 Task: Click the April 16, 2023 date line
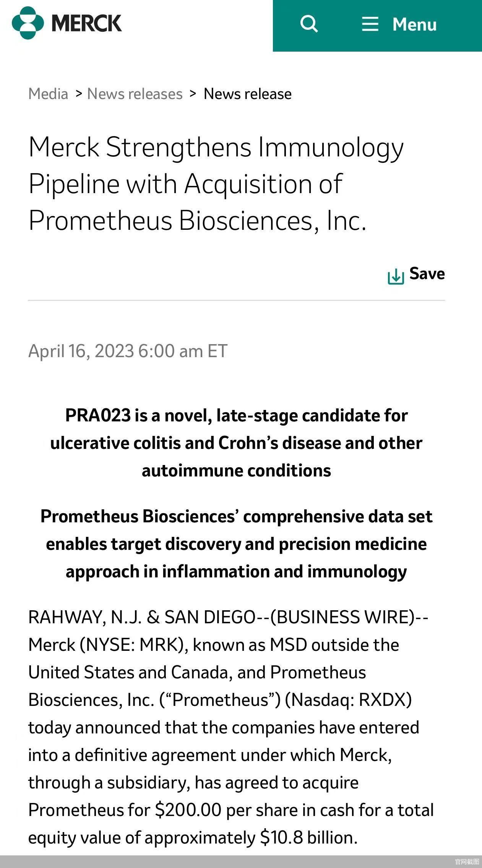(128, 351)
